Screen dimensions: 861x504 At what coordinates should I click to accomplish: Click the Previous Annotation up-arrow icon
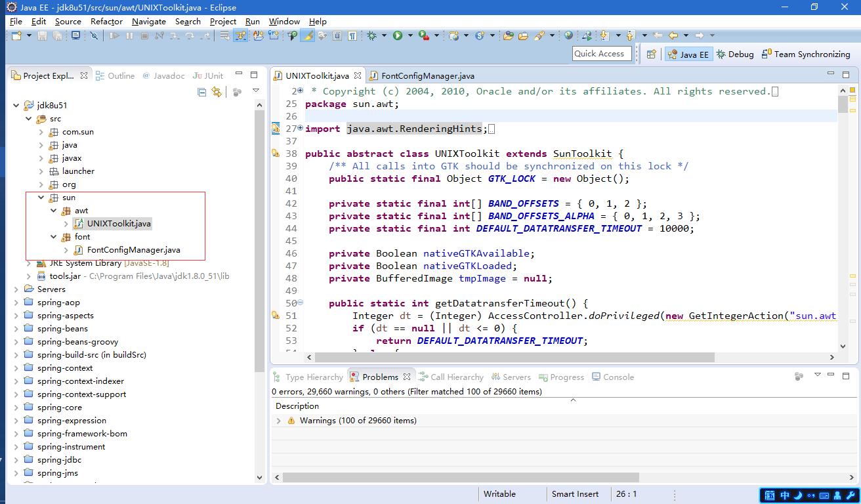630,35
